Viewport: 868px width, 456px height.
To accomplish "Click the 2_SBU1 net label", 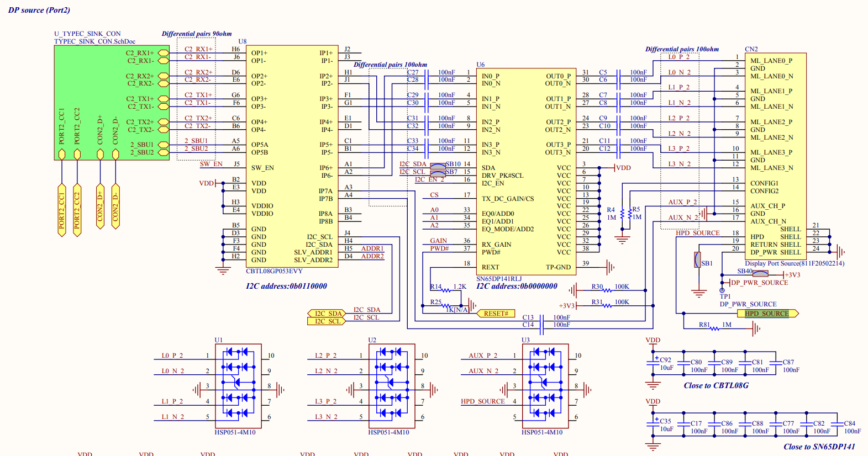I will click(196, 141).
